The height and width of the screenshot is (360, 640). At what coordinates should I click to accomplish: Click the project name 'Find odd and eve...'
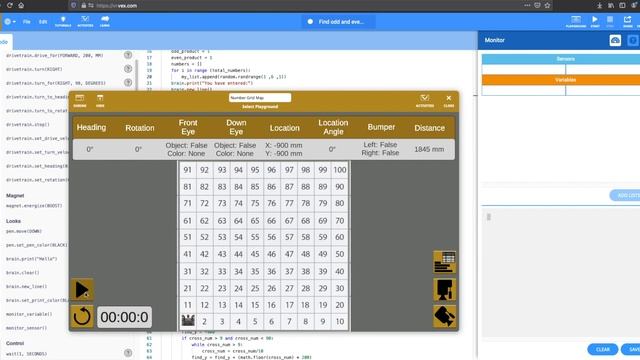[x=338, y=22]
